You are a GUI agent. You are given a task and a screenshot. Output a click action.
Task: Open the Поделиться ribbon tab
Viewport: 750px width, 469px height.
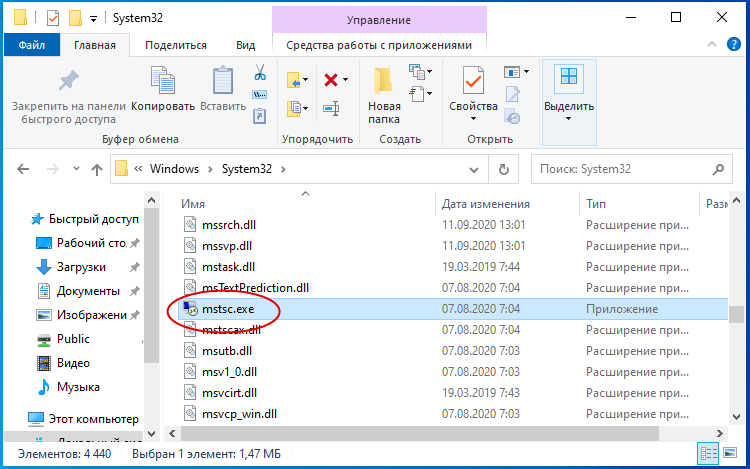click(176, 45)
